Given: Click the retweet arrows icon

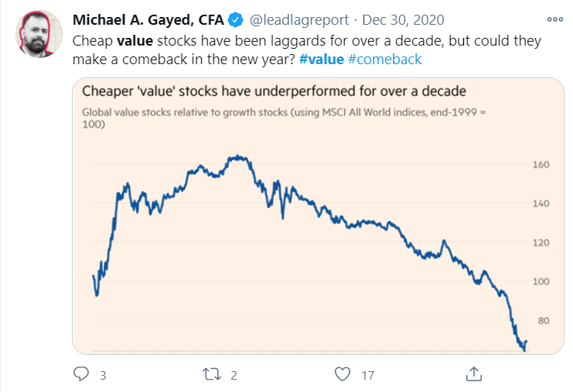Looking at the screenshot, I should coord(212,374).
